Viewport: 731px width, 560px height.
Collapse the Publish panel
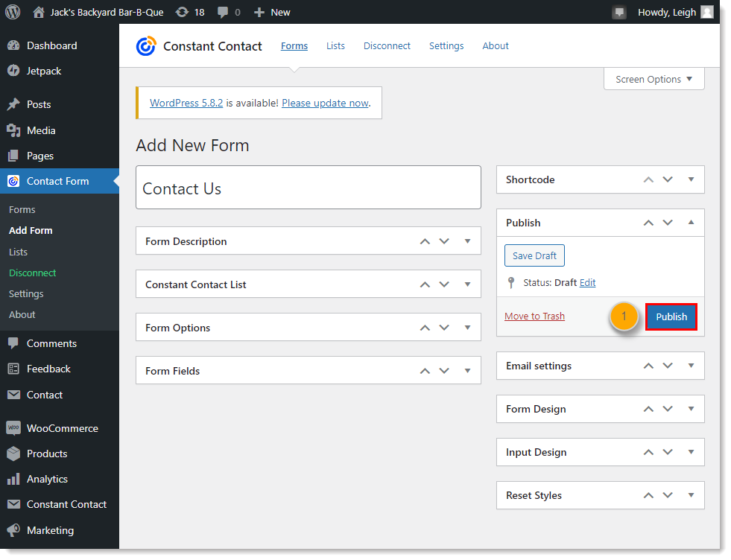[692, 222]
